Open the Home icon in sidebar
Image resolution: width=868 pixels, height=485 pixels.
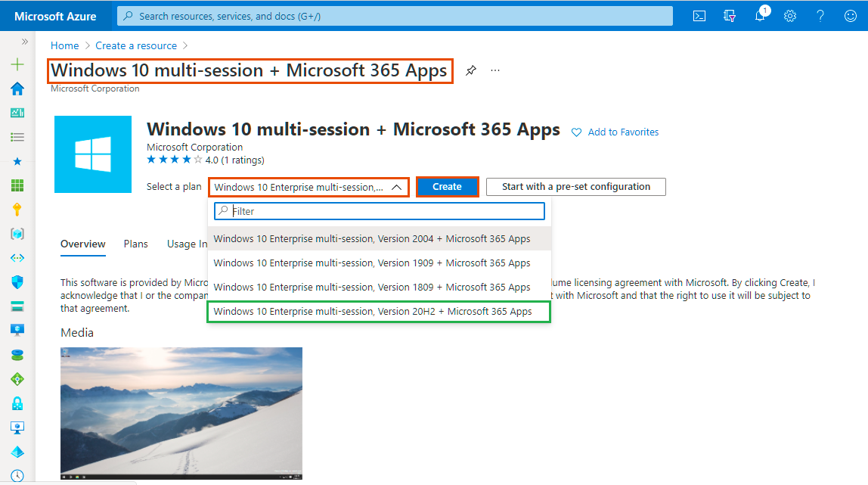coord(17,89)
